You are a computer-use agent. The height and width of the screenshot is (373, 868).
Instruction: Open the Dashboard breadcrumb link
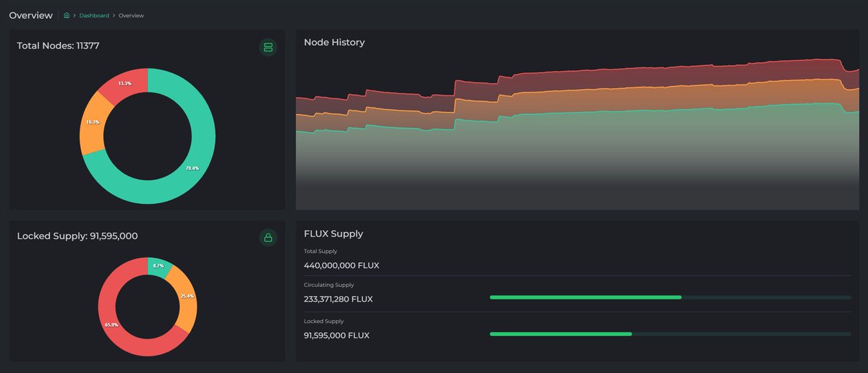94,15
